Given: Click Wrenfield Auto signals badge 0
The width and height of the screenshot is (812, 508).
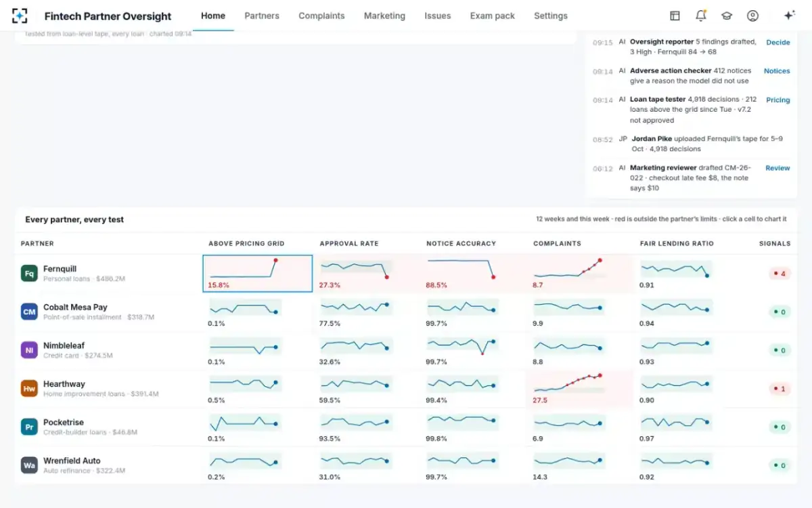Looking at the screenshot, I should pos(780,465).
